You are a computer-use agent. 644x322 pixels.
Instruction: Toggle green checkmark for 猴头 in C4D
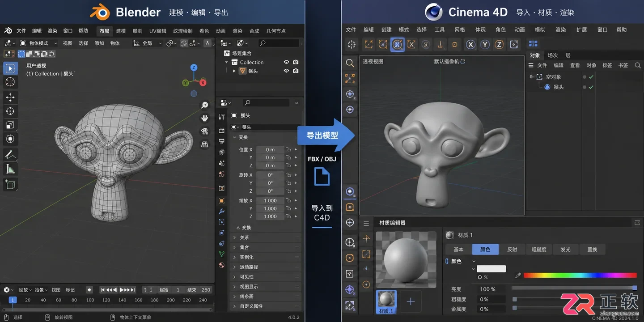point(591,87)
